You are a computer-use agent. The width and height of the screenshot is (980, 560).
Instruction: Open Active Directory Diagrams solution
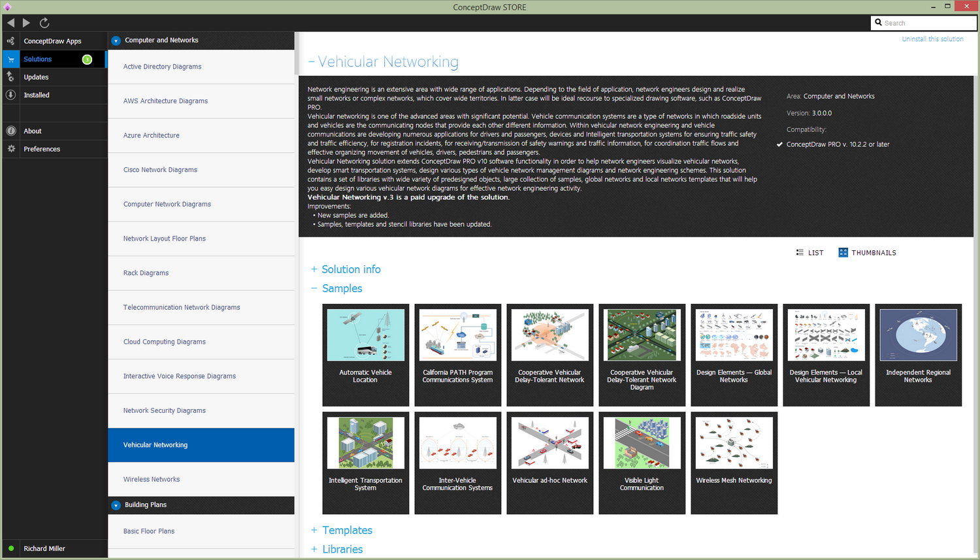tap(201, 67)
